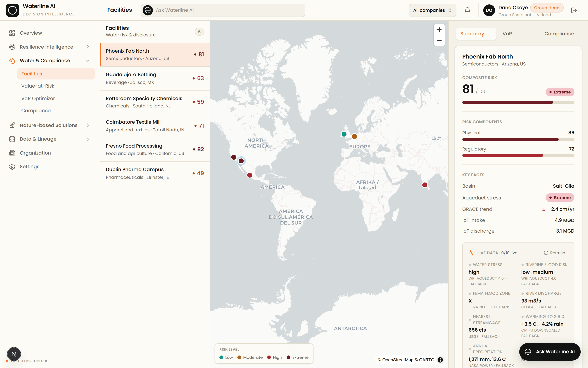Click the facilities count badge 6
Image resolution: width=588 pixels, height=368 pixels.
coord(199,32)
